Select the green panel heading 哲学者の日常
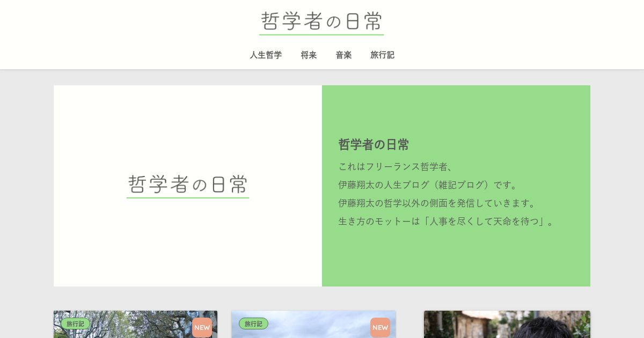This screenshot has width=644, height=338. pyautogui.click(x=374, y=144)
